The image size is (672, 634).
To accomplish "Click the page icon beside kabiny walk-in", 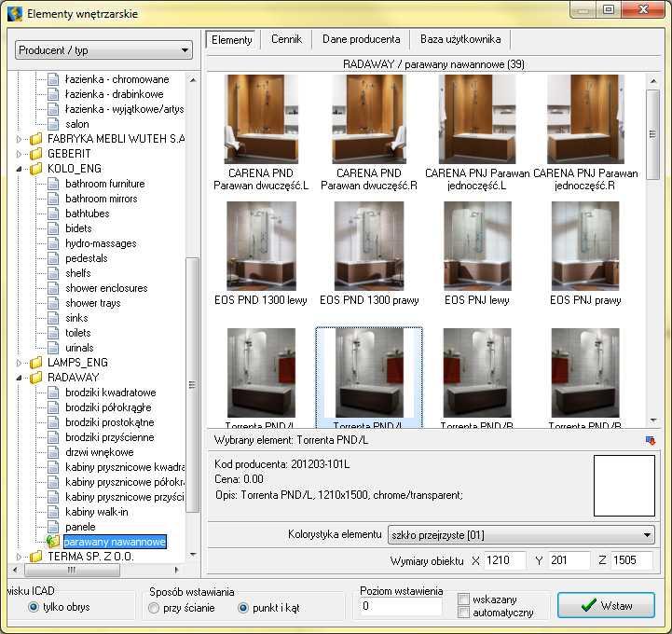I will (53, 512).
